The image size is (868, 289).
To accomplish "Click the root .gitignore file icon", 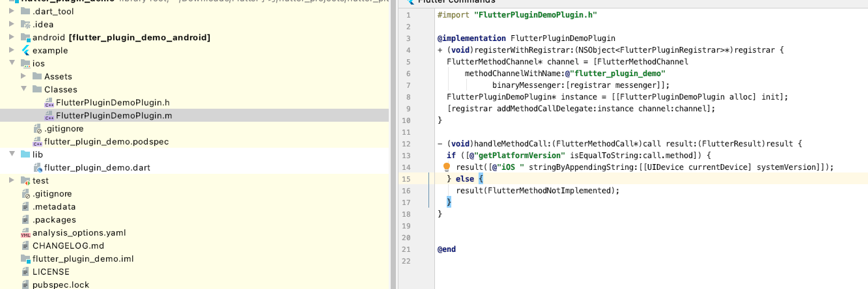I will [26, 193].
